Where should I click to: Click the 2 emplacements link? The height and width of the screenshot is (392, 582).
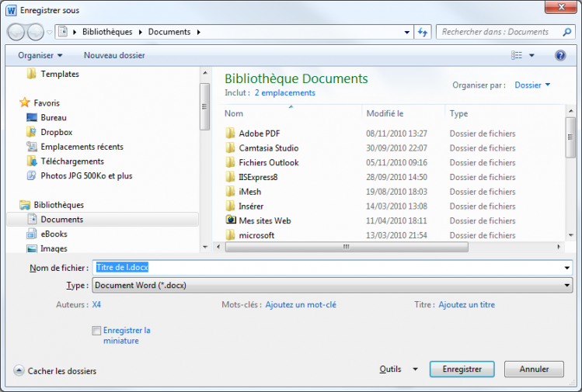coord(284,92)
